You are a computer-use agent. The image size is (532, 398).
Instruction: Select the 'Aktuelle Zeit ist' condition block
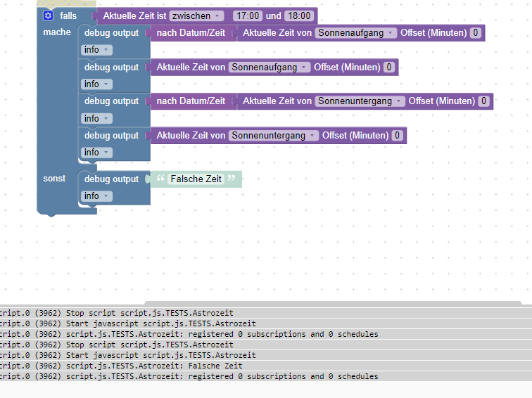(134, 16)
